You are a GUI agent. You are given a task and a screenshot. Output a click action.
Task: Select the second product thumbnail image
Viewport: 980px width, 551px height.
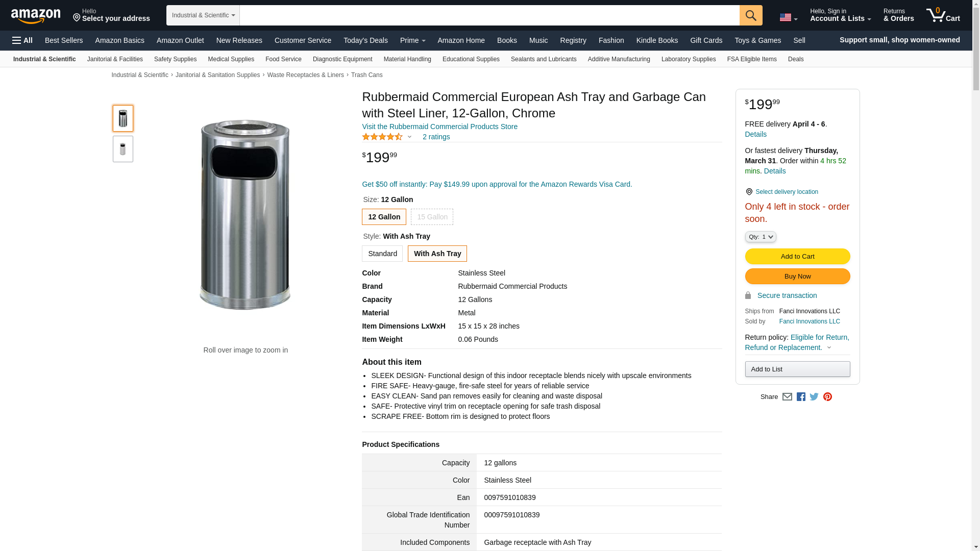pos(123,149)
